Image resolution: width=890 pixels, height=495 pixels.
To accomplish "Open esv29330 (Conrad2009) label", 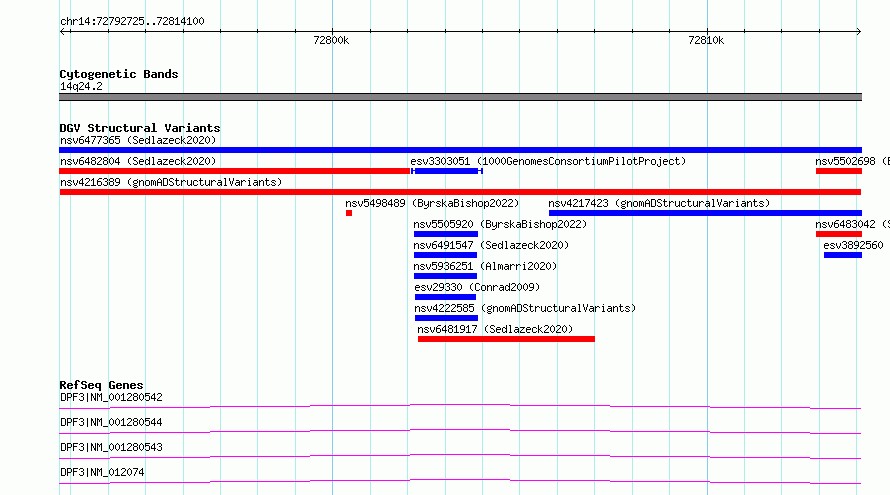I will click(x=477, y=287).
